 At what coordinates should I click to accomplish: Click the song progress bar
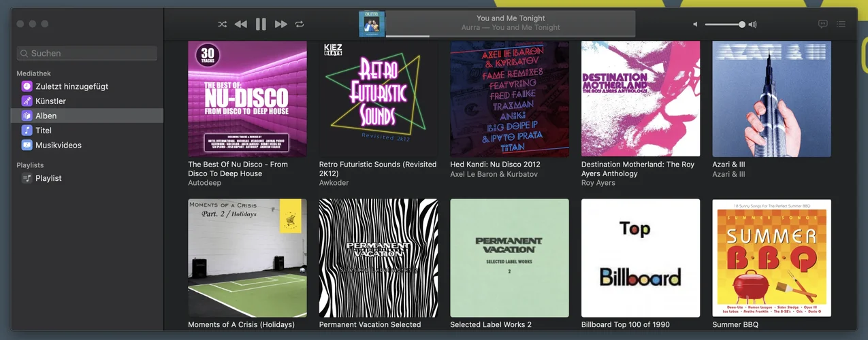(511, 36)
